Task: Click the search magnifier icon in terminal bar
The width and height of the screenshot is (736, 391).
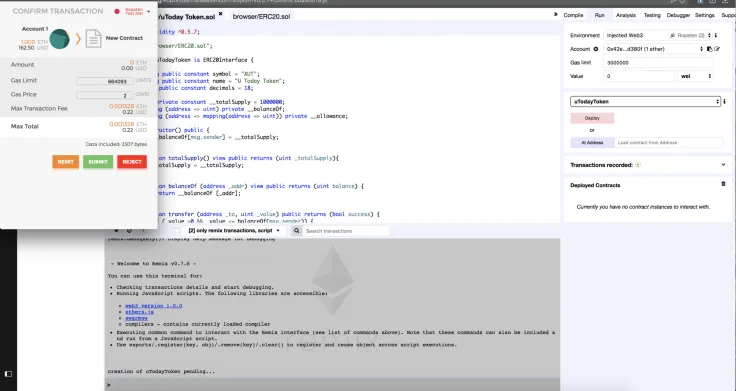Action: tap(296, 231)
